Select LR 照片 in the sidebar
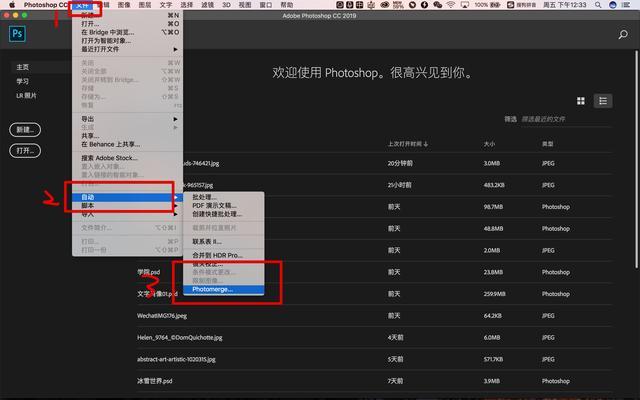 [26, 96]
